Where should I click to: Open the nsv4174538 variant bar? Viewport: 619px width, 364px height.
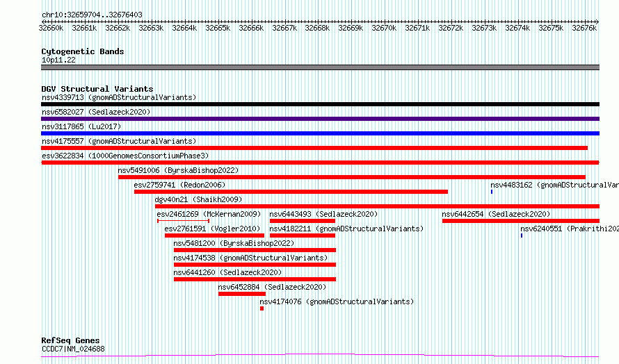pos(255,265)
